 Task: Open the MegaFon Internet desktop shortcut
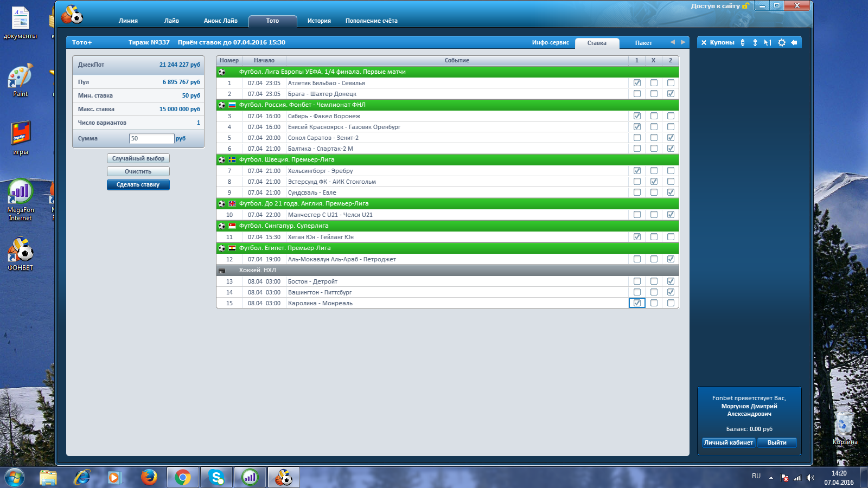point(21,200)
